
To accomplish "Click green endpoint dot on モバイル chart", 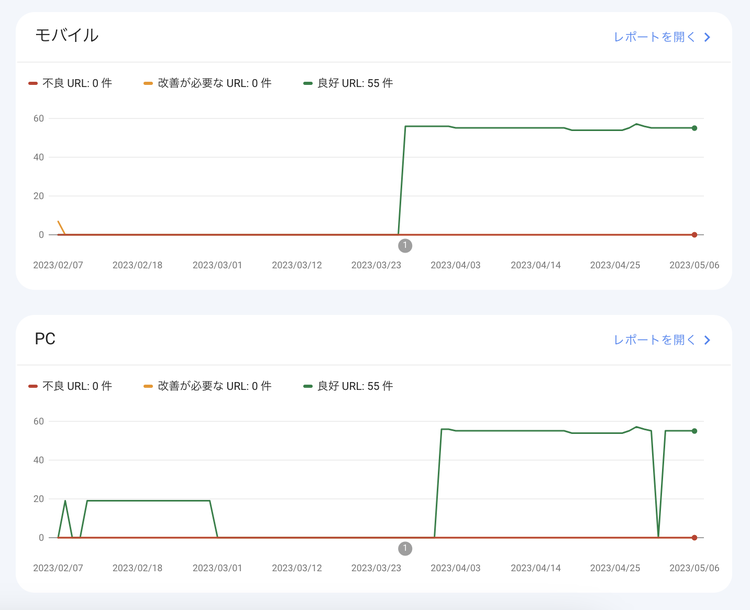I will [695, 128].
